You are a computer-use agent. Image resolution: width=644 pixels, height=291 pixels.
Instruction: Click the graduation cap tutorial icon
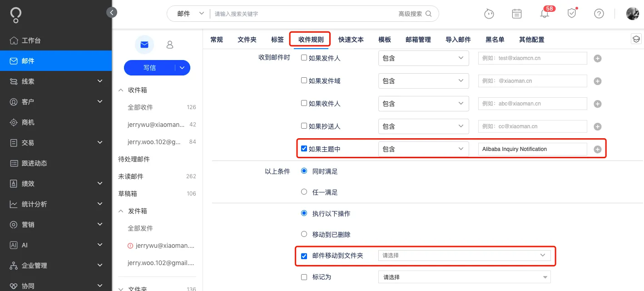(x=636, y=39)
